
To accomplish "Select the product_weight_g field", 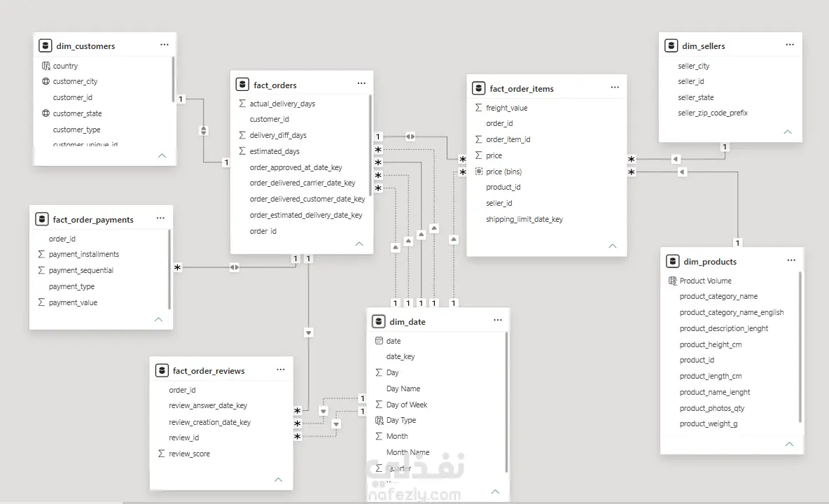I will 709,423.
